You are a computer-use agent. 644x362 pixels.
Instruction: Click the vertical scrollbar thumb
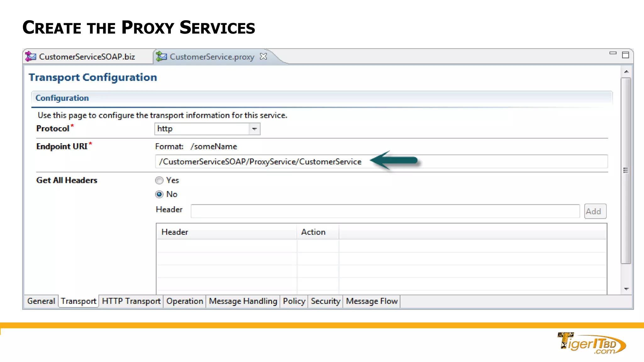pos(626,171)
